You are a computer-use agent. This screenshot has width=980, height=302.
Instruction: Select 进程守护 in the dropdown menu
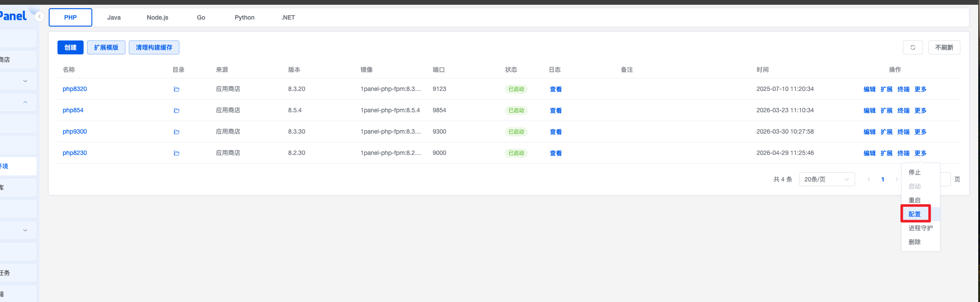(x=920, y=228)
